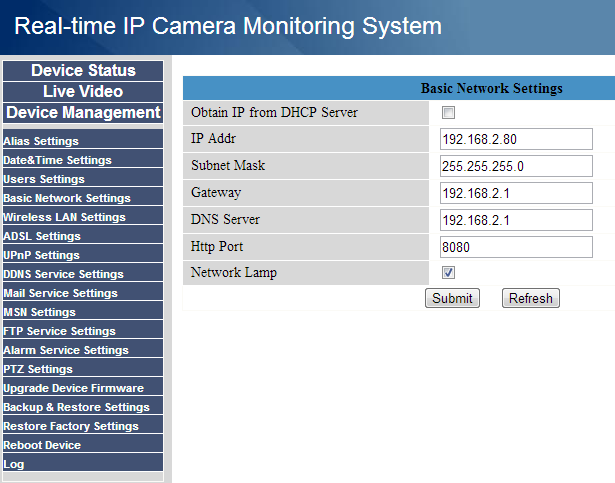Open Wireless LAN Settings page
Viewport: 615px width, 483px height.
coord(64,217)
